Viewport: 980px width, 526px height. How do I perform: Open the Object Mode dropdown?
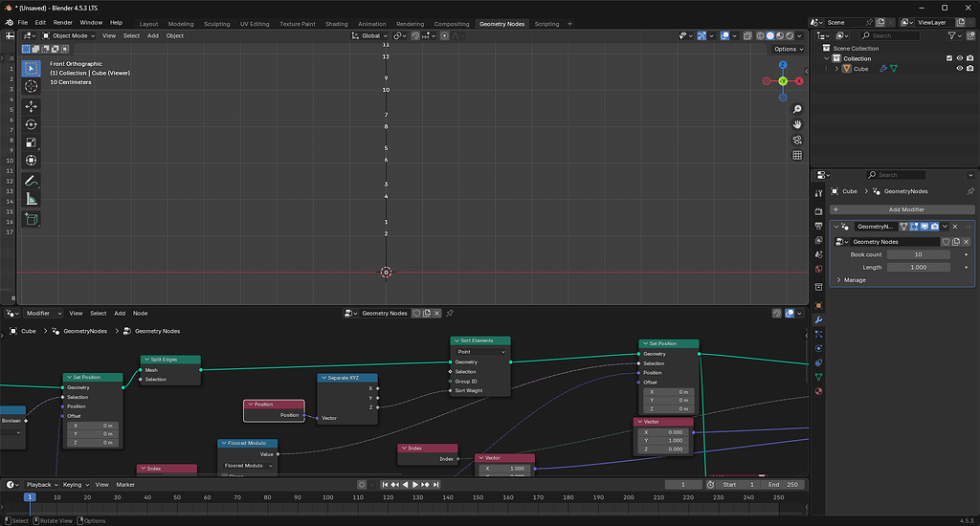69,35
